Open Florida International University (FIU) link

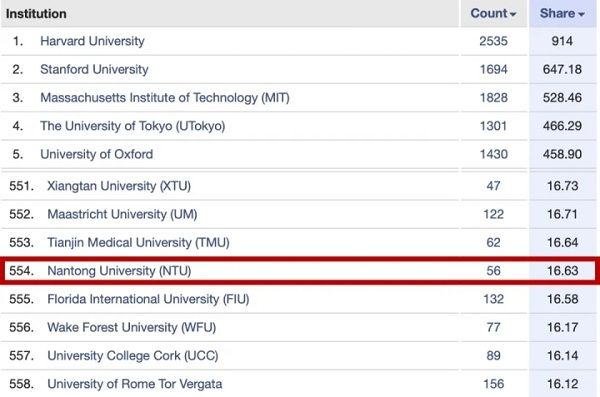click(148, 299)
